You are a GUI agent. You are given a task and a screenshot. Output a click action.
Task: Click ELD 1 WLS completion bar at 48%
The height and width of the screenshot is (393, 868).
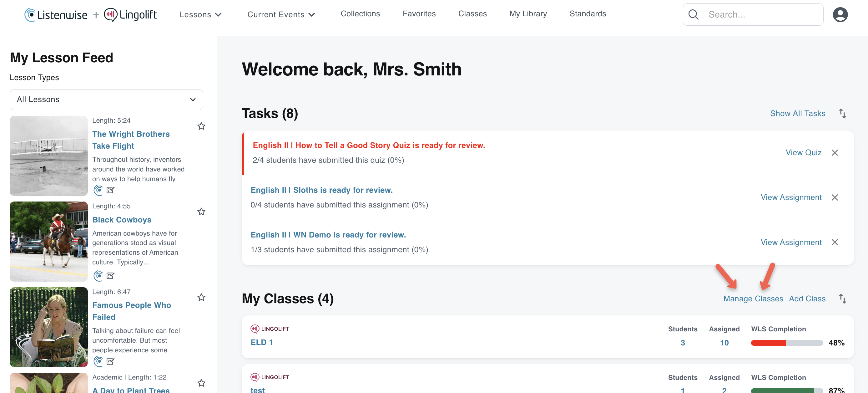(787, 343)
